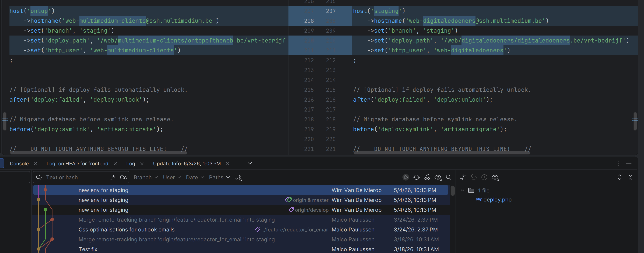Click the show history clock icon
This screenshot has height=253, width=644.
point(484,177)
